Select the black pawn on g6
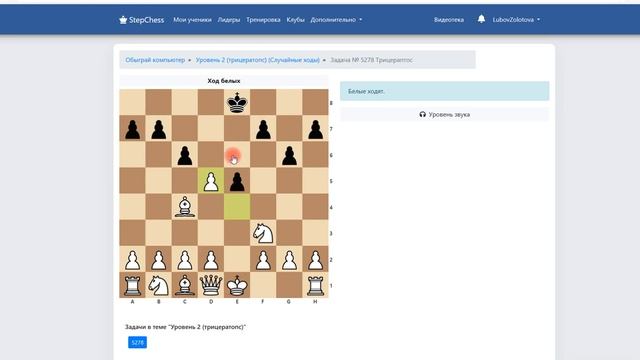 [289, 155]
